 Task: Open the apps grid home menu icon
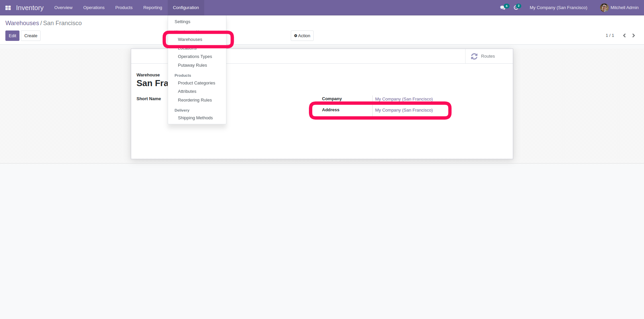tap(8, 8)
